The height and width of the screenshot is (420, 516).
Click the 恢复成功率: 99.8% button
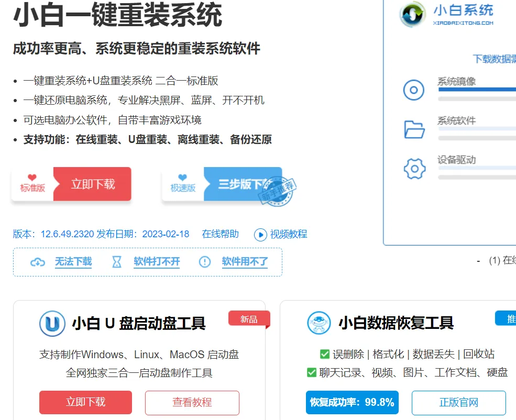[352, 402]
